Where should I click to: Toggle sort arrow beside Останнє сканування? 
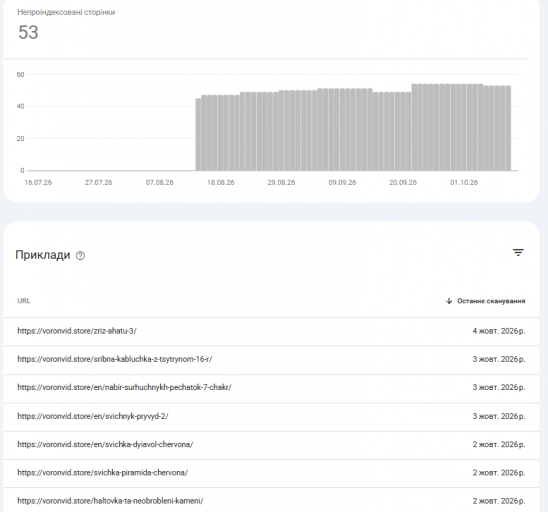click(x=449, y=301)
